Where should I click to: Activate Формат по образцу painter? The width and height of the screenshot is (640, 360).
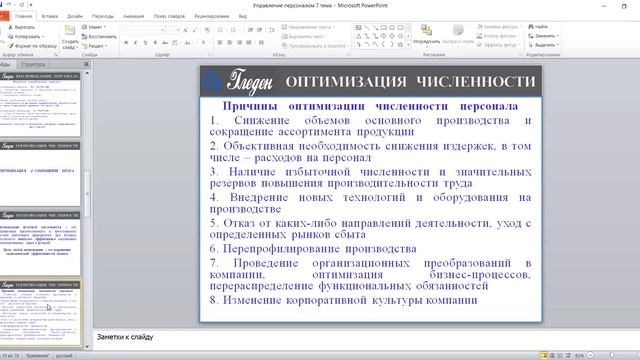[33, 46]
